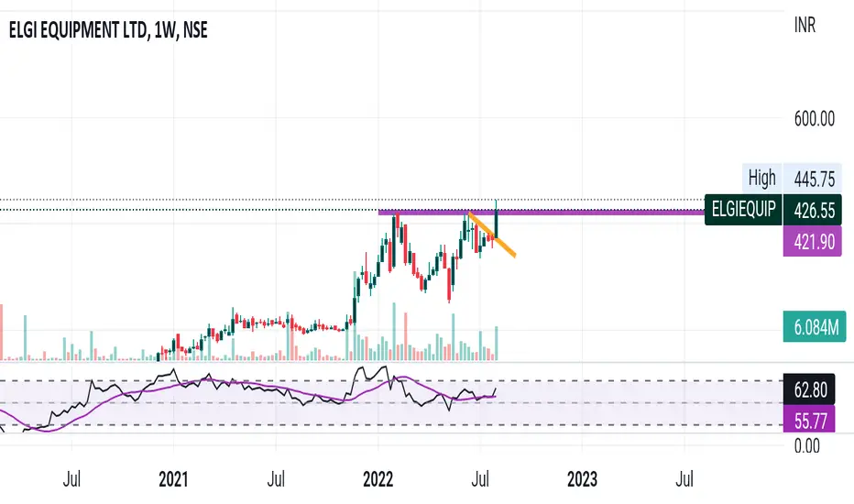The image size is (854, 504).
Task: Click the INR currency label
Action: pos(805,25)
